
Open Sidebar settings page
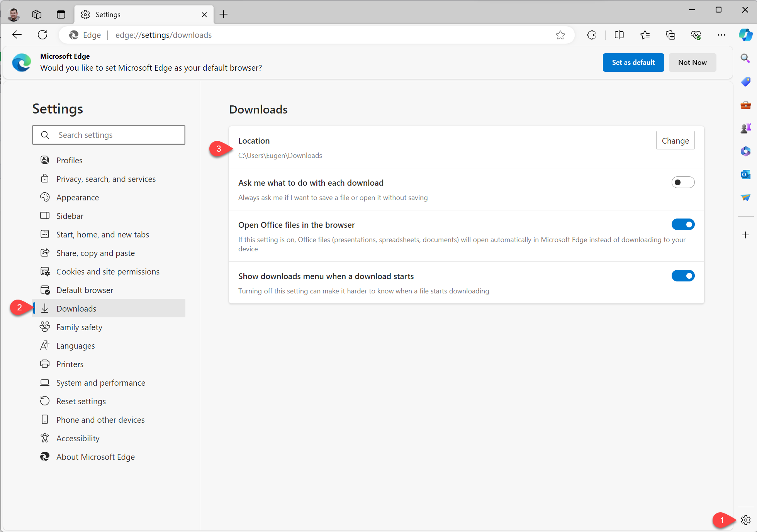point(109,216)
